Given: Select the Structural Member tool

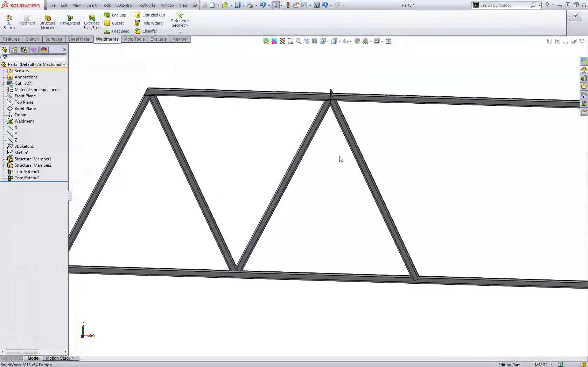Looking at the screenshot, I should pyautogui.click(x=48, y=22).
